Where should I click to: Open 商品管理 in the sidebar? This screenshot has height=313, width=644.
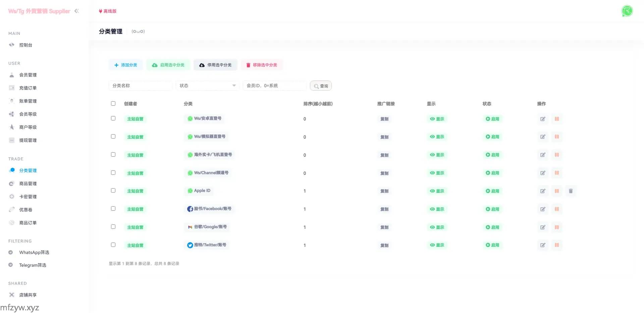pos(28,184)
